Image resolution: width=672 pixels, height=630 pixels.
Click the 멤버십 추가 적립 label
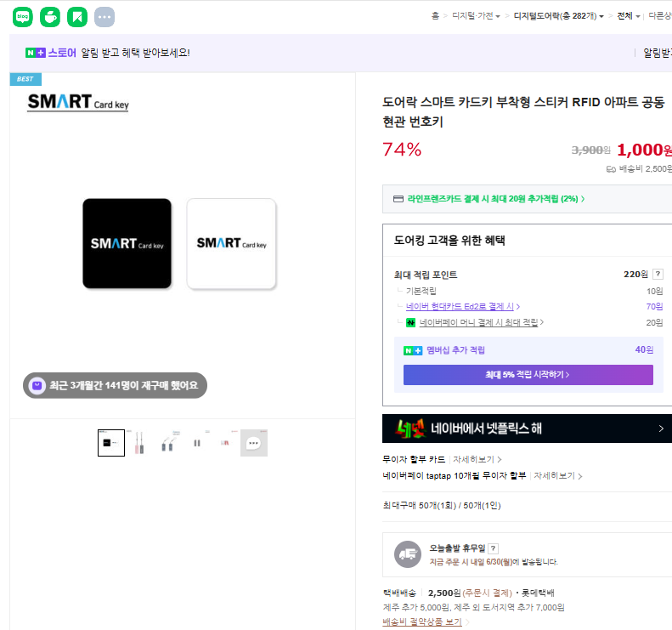pyautogui.click(x=455, y=350)
